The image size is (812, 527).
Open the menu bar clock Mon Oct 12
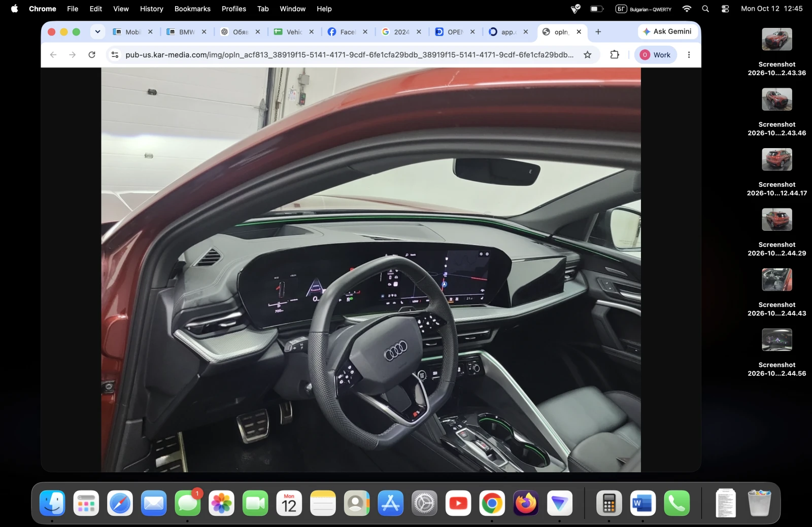tap(771, 9)
